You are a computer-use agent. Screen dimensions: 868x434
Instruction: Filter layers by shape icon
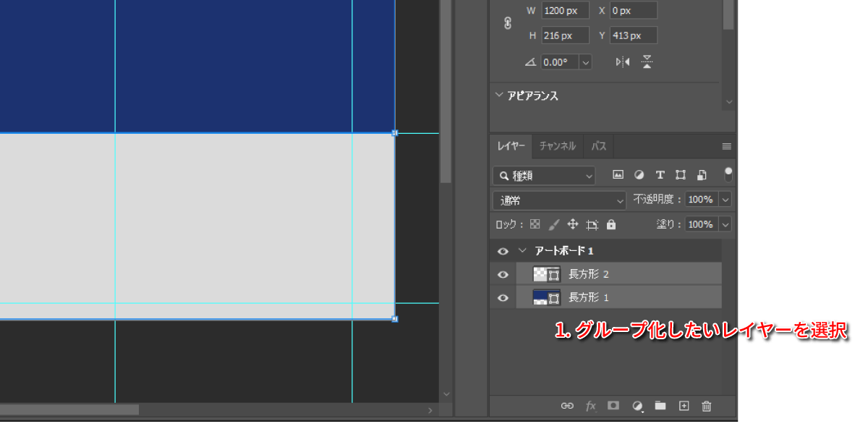pyautogui.click(x=681, y=175)
